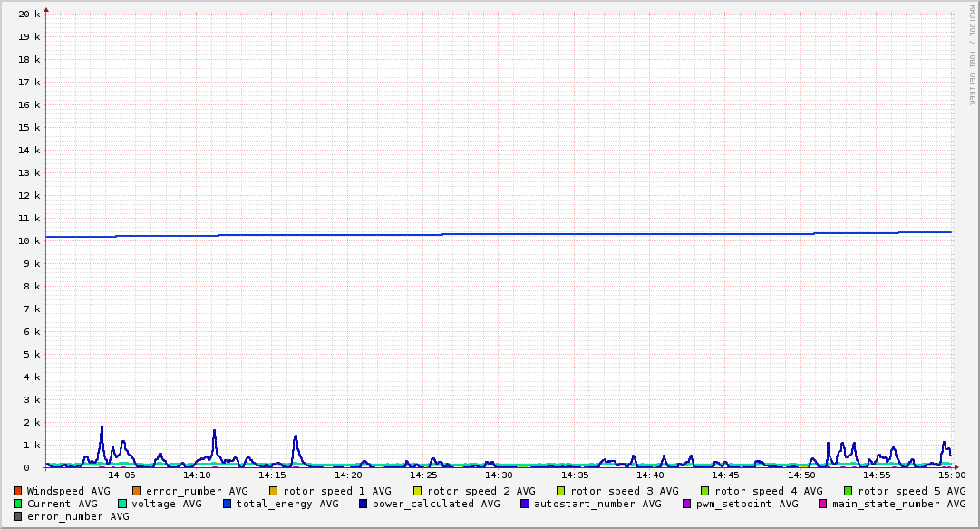The width and height of the screenshot is (980, 529).
Task: Select the rotor speed 2 AVG legend label
Action: (480, 491)
